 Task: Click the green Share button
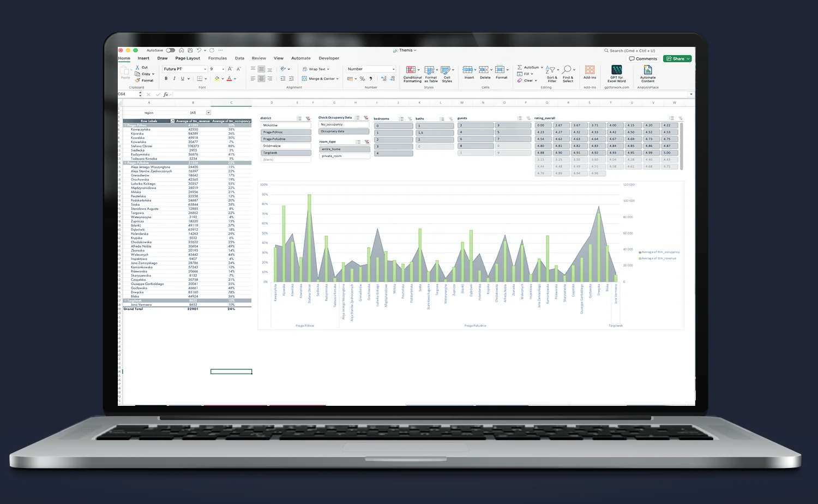click(677, 59)
